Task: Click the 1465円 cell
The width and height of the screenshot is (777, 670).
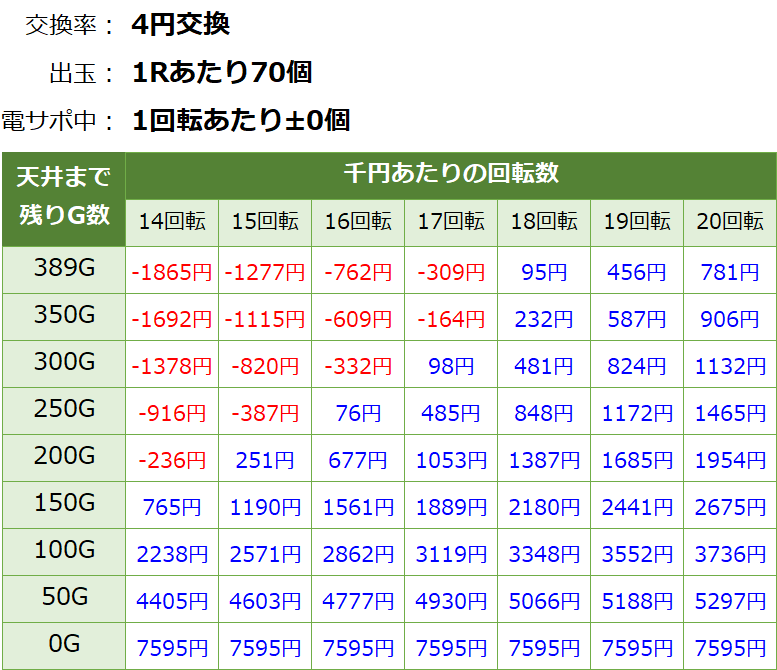Action: tap(730, 411)
